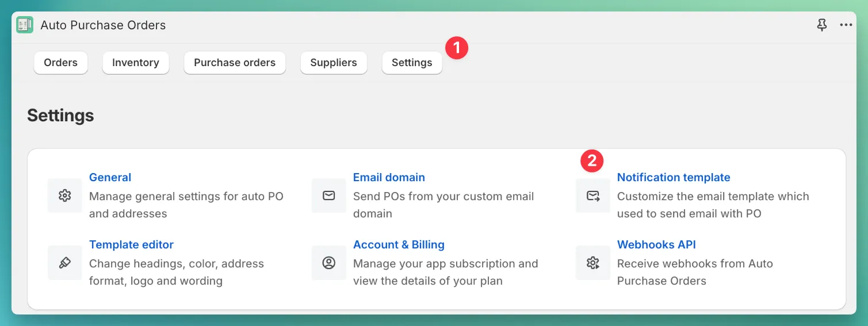Open the General settings link
Viewport: 868px width, 326px height.
110,178
